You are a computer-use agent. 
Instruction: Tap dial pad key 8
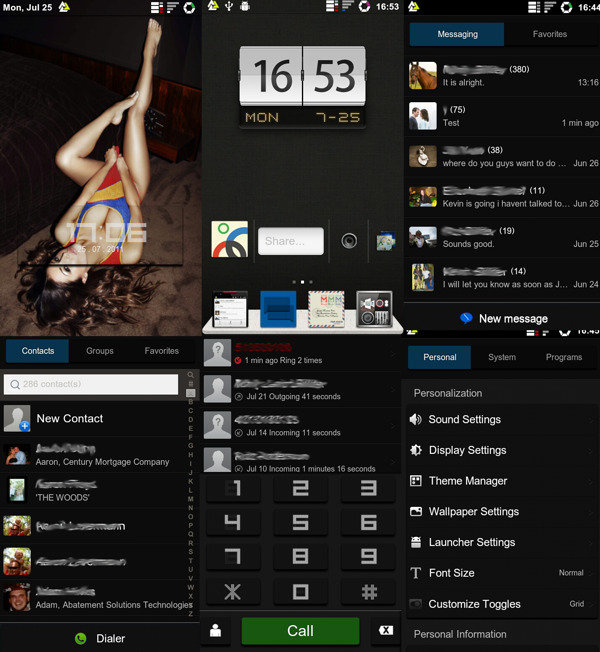301,557
